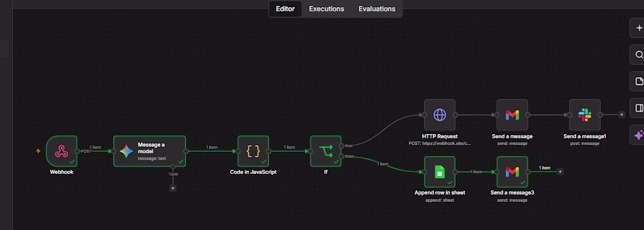
Task: Open the Evaluations tab
Action: pos(376,9)
